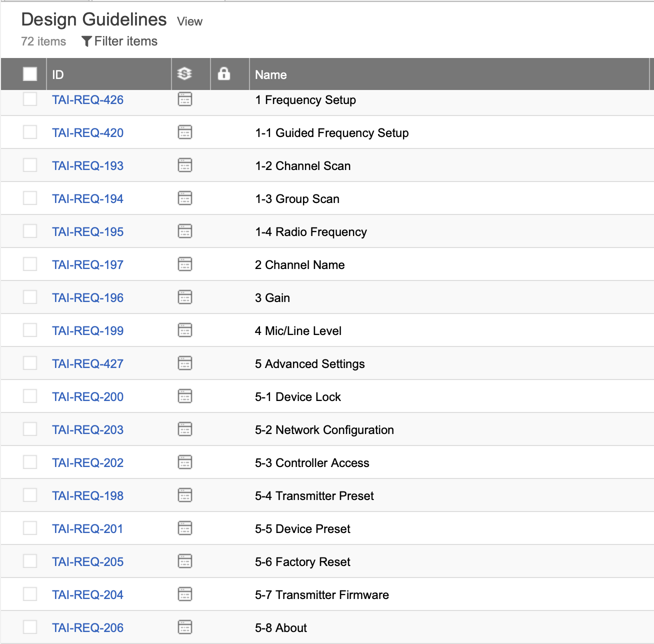Click the item type icon for TAI-REQ-196
Viewport: 654px width, 644px height.
click(x=185, y=297)
